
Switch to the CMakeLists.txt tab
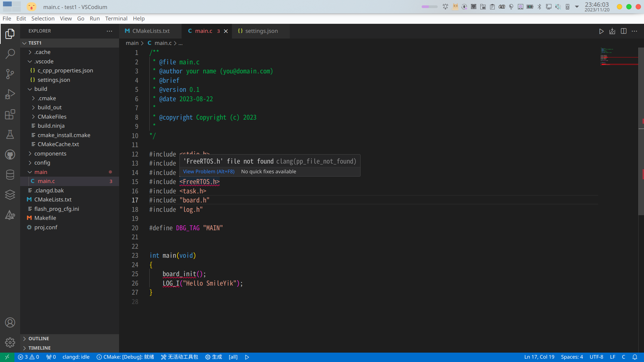(x=150, y=31)
